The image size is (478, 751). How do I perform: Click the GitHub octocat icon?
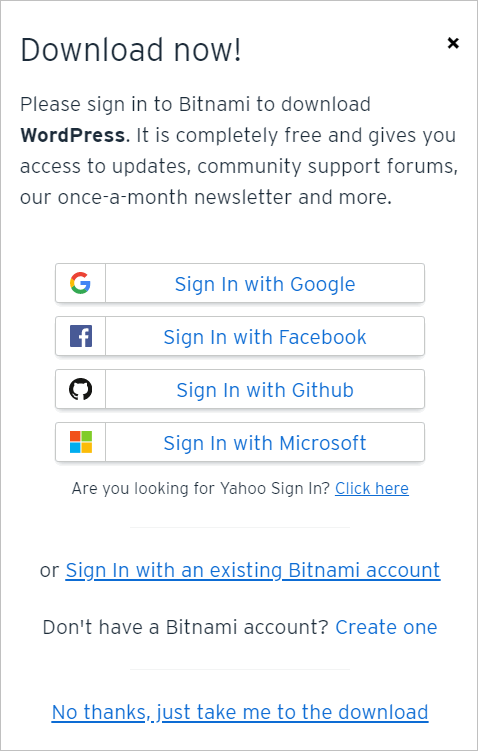[80, 389]
